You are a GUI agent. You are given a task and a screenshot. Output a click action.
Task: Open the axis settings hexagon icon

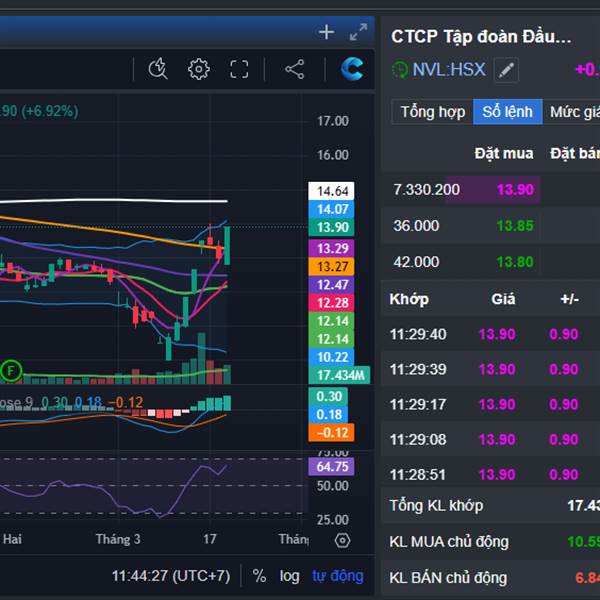point(343,540)
